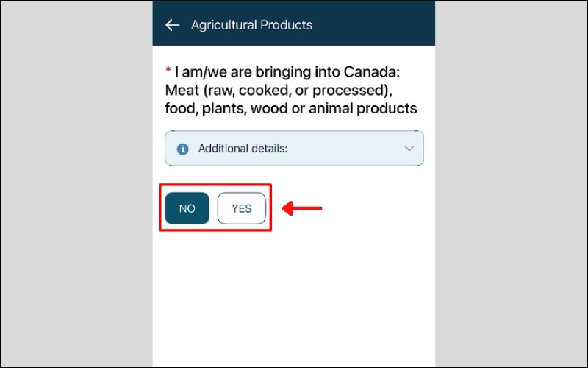The image size is (588, 368).
Task: Select the NO option
Action: click(187, 208)
